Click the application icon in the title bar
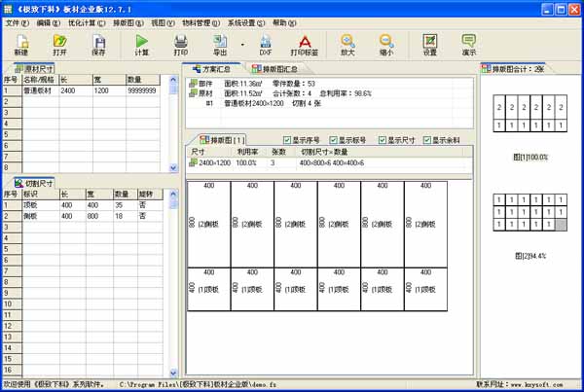The image size is (584, 392). coord(8,9)
